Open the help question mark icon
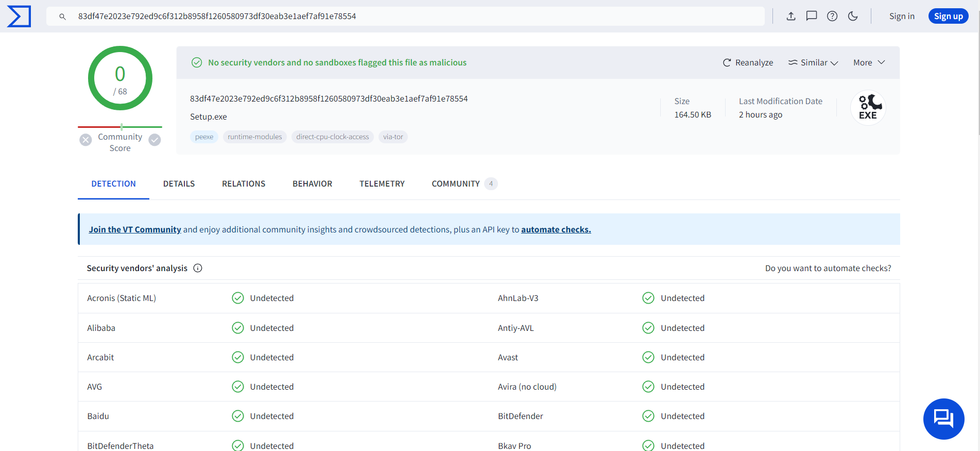 (832, 16)
